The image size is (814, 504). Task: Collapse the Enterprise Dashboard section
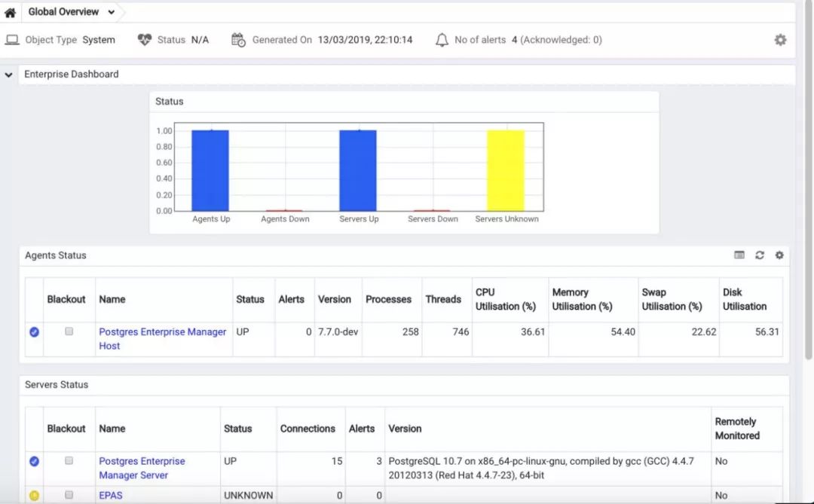click(8, 75)
